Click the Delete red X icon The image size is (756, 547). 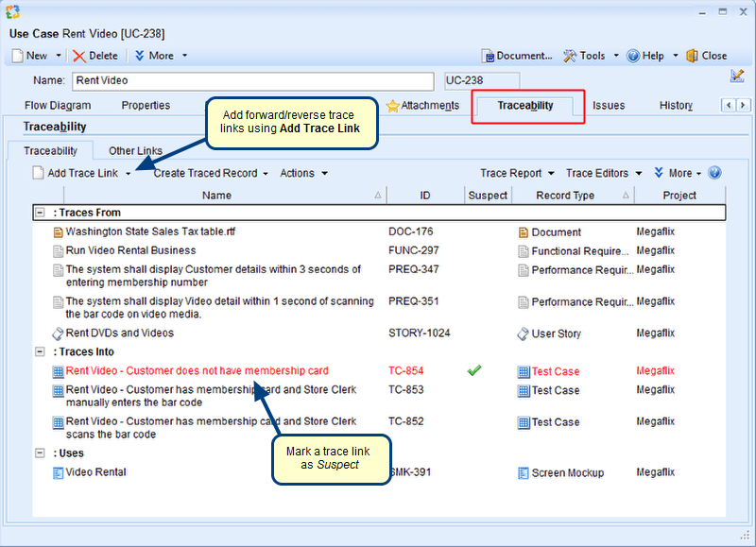(x=79, y=56)
